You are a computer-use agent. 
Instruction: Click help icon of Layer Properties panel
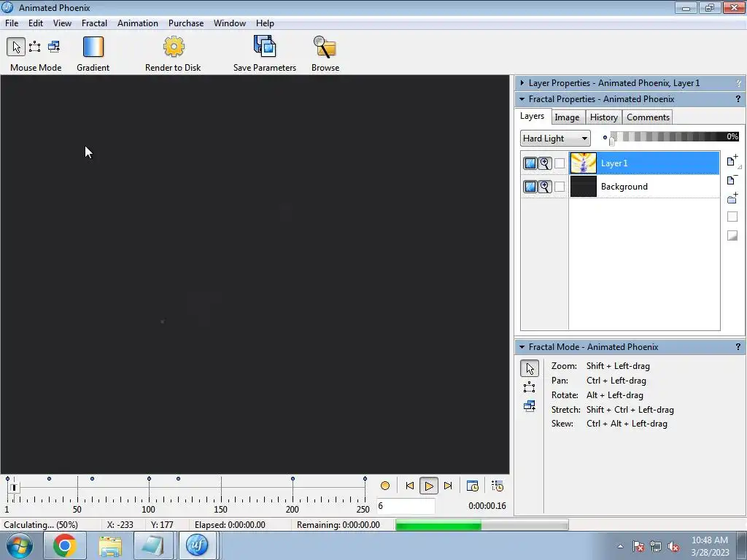[x=738, y=83]
